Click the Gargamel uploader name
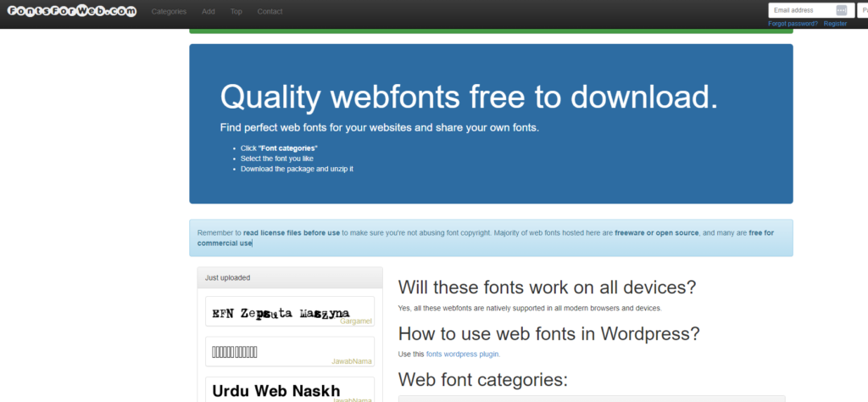This screenshot has width=868, height=402. point(355,321)
